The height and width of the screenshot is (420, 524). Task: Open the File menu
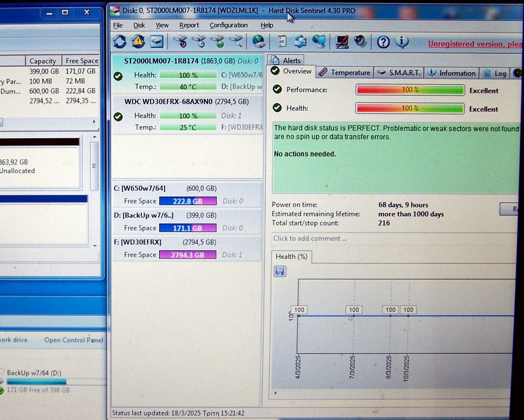click(x=118, y=25)
